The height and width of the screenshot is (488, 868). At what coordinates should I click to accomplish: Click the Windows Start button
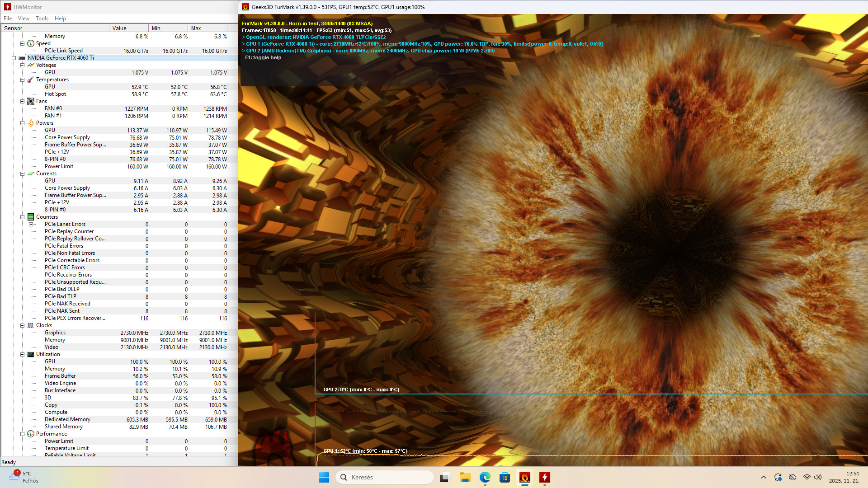[x=324, y=477]
